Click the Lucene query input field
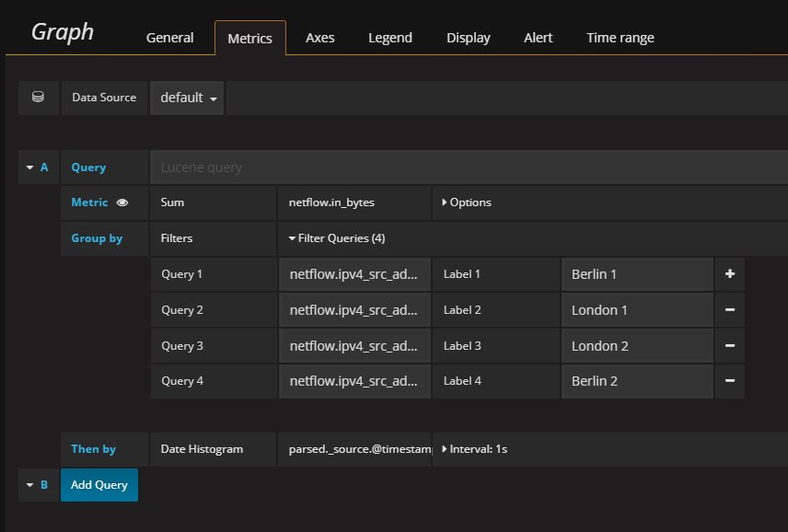The width and height of the screenshot is (788, 532). tap(368, 167)
